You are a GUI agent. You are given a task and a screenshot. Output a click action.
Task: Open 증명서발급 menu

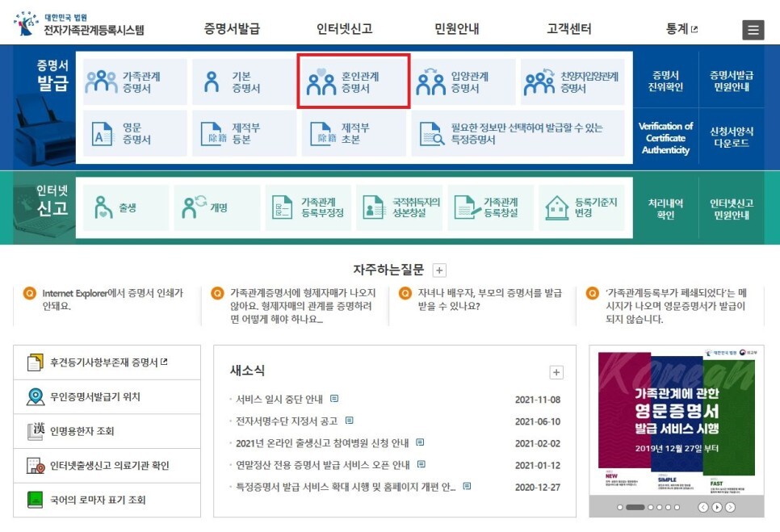click(232, 29)
